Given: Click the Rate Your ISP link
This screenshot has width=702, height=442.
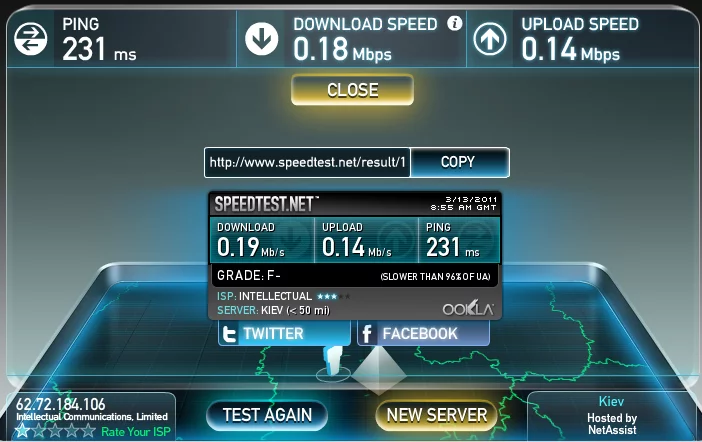Looking at the screenshot, I should pos(136,432).
